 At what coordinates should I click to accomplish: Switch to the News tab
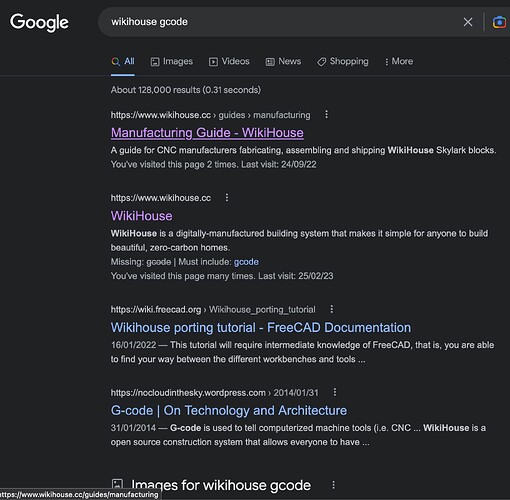click(x=283, y=61)
